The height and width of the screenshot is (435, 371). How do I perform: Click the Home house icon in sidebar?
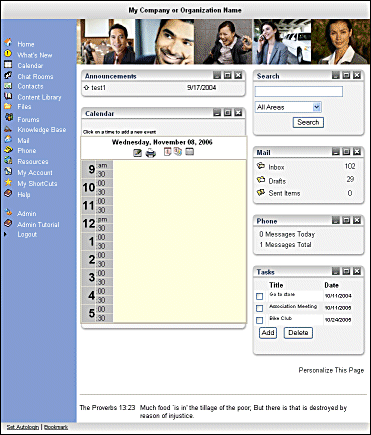click(8, 42)
